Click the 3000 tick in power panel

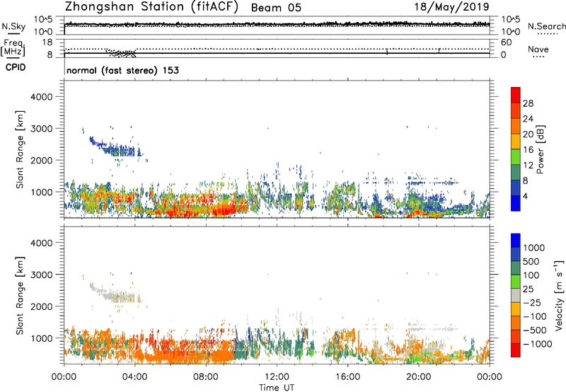(42, 129)
